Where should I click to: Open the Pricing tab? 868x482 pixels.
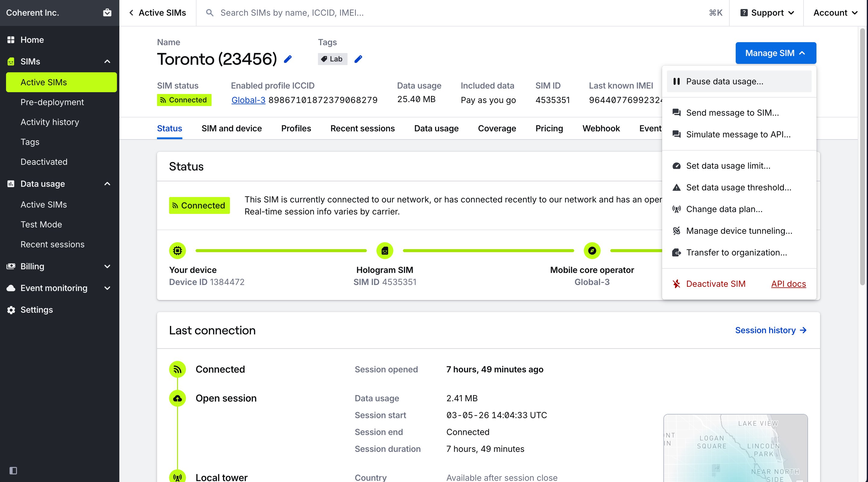click(549, 128)
